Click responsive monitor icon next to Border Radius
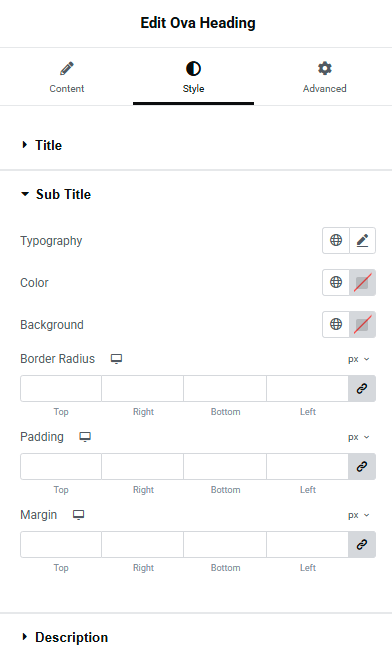The image size is (392, 657). (116, 359)
